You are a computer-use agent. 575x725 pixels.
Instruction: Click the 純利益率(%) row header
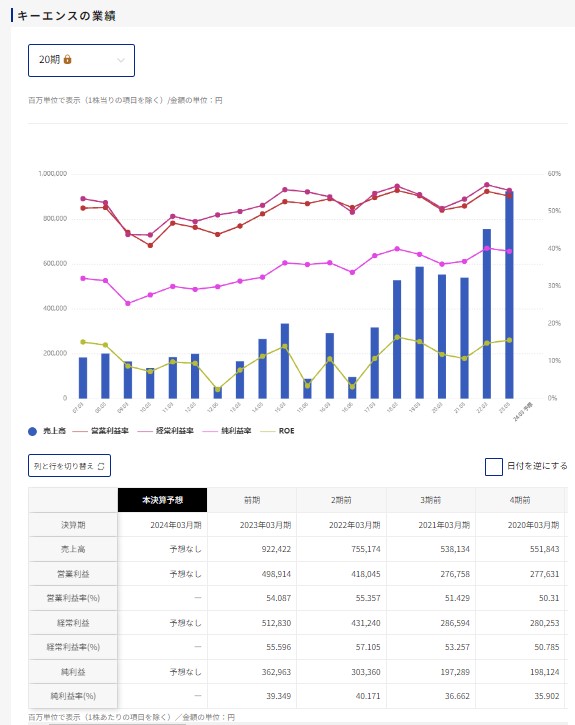(x=73, y=696)
